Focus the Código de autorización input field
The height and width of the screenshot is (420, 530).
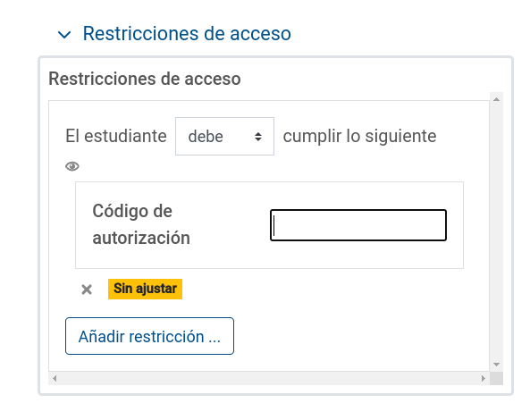pos(358,225)
